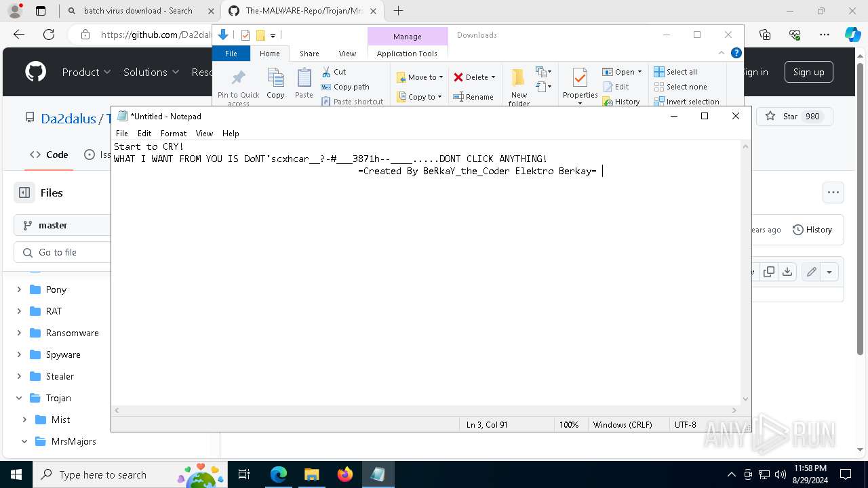Click Cut in Explorer ribbon
The image size is (868, 488).
(x=334, y=72)
